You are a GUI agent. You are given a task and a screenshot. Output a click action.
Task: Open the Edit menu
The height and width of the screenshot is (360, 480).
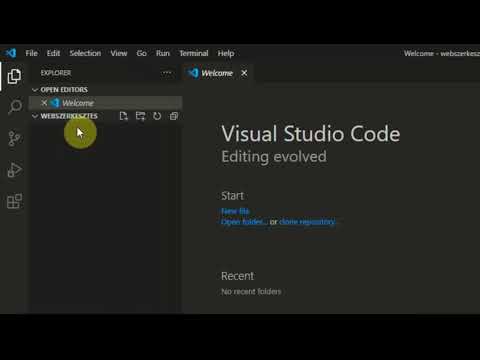(x=53, y=53)
